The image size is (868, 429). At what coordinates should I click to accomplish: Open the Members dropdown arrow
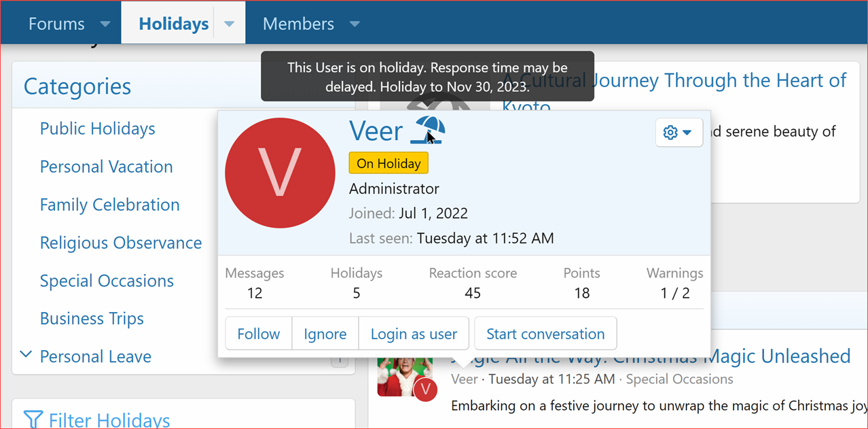coord(355,24)
